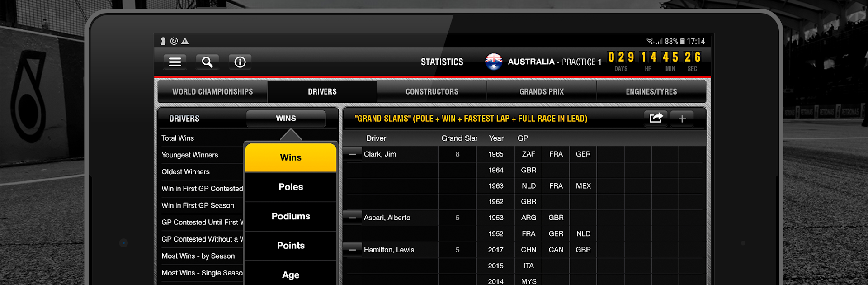868x285 pixels.
Task: Select Youngest Winners in the list
Action: pyautogui.click(x=190, y=155)
